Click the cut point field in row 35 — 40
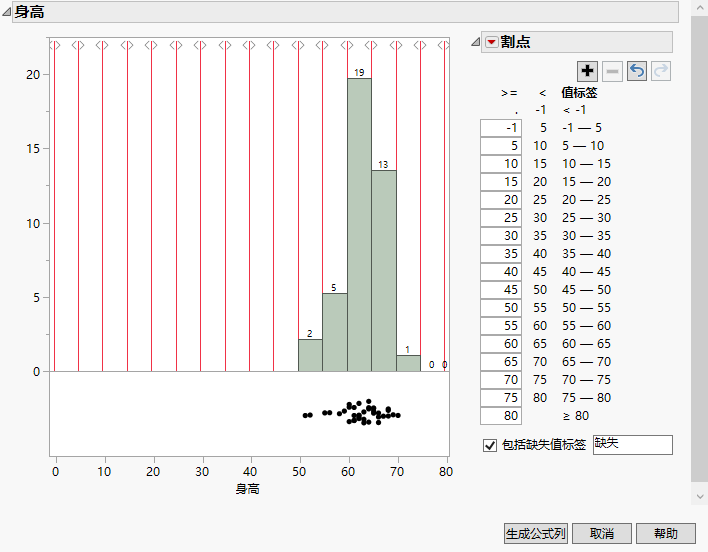708x552 pixels. click(501, 254)
